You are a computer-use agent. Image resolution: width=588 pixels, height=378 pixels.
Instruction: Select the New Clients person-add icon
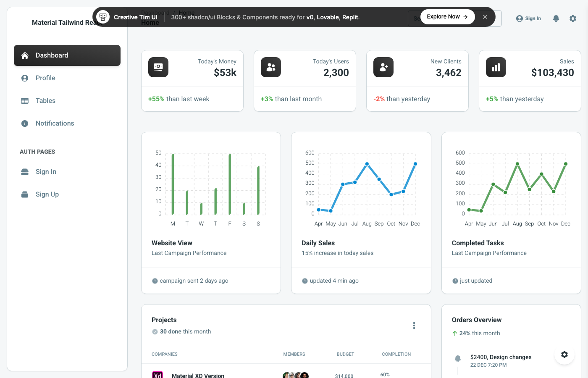tap(383, 67)
